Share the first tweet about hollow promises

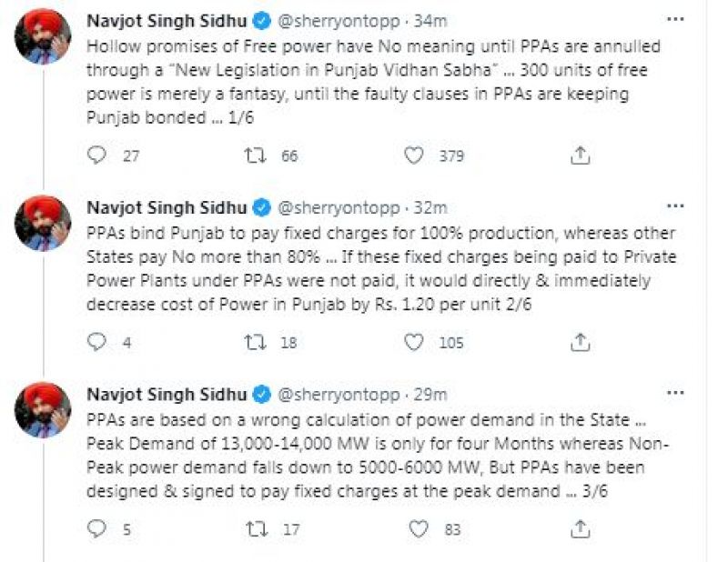click(x=580, y=156)
